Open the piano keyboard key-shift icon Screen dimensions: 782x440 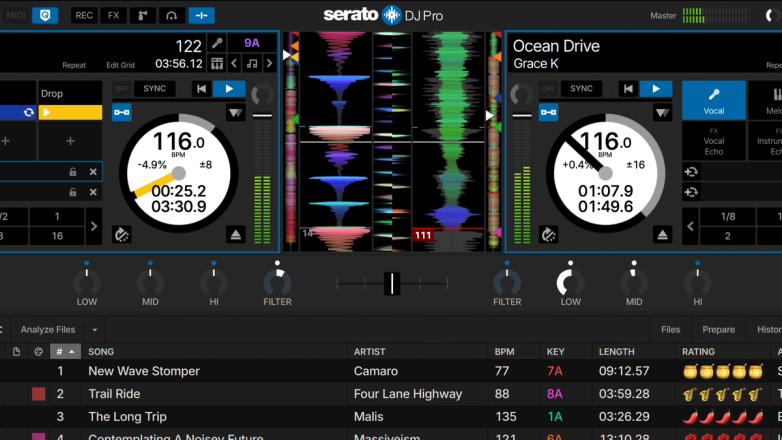[x=217, y=63]
